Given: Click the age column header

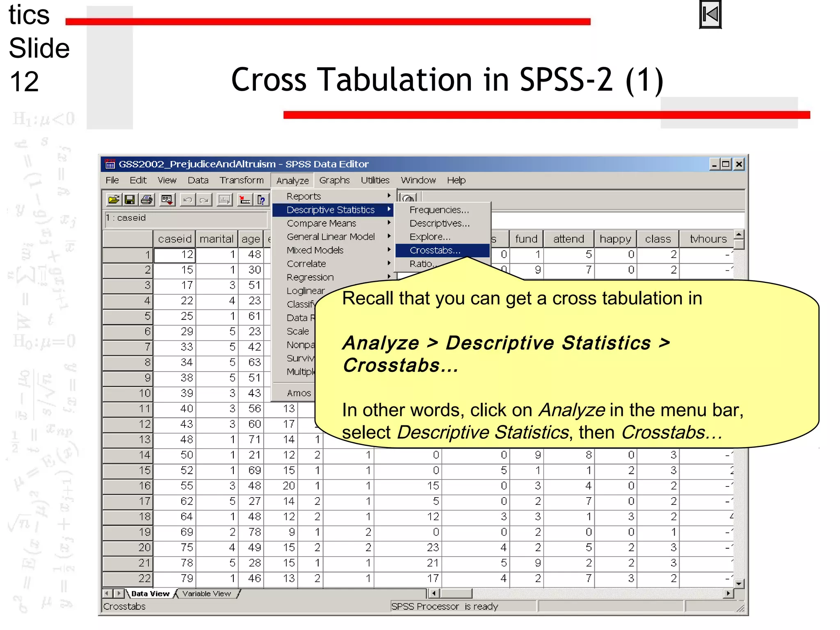Looking at the screenshot, I should pos(251,239).
